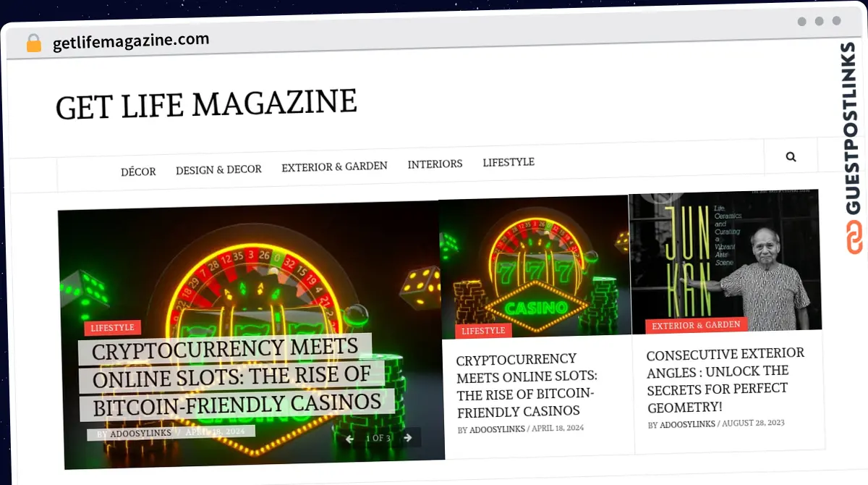Screen dimensions: 868x485
Task: Select the Lifestyle navigation item
Action: point(509,162)
